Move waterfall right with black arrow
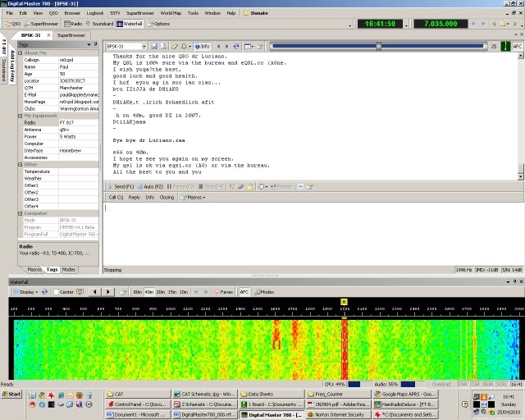This screenshot has width=525, height=420. pyautogui.click(x=107, y=292)
